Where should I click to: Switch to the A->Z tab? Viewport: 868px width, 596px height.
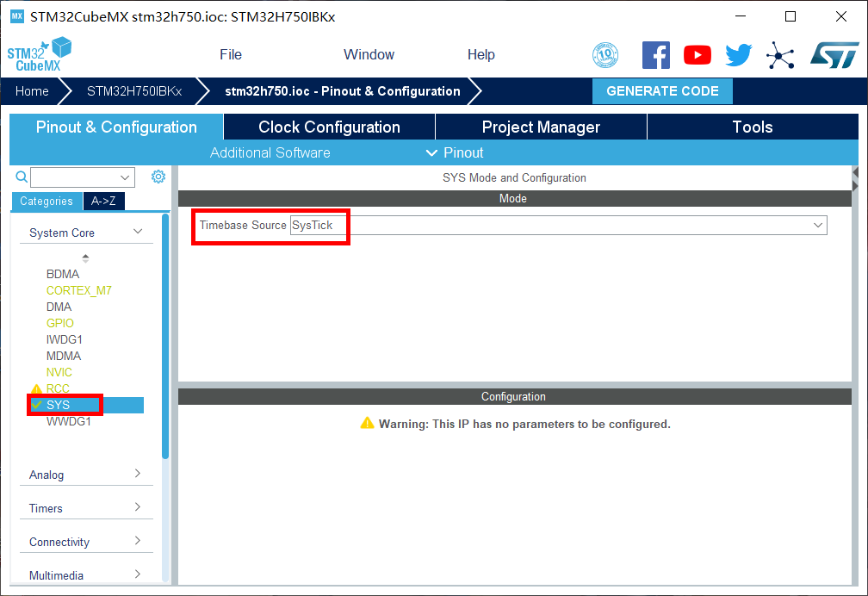[x=103, y=201]
